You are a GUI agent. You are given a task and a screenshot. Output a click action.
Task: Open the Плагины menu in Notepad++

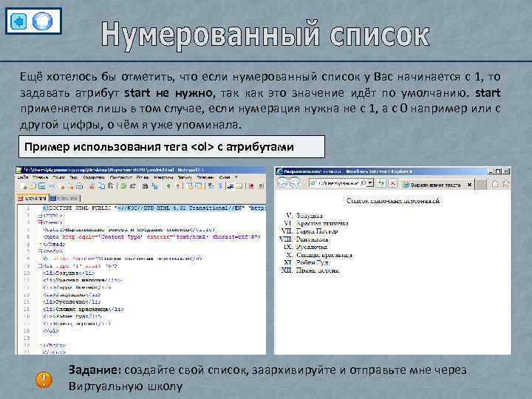205,177
